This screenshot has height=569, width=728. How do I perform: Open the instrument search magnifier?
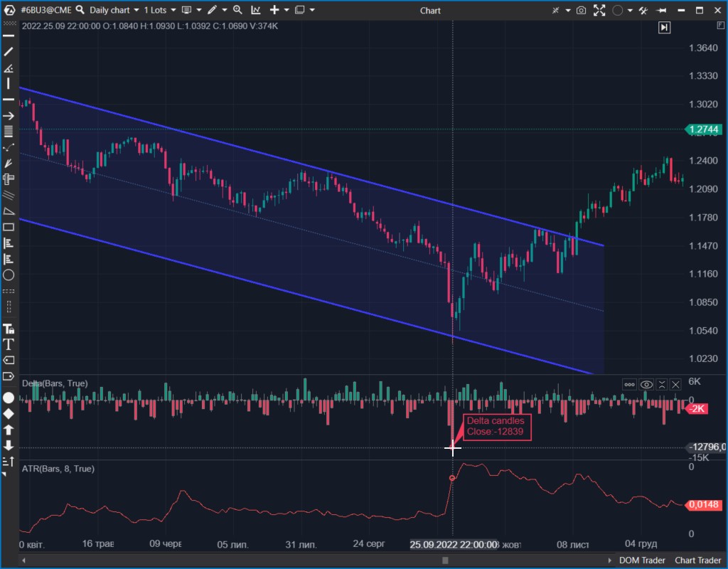79,10
